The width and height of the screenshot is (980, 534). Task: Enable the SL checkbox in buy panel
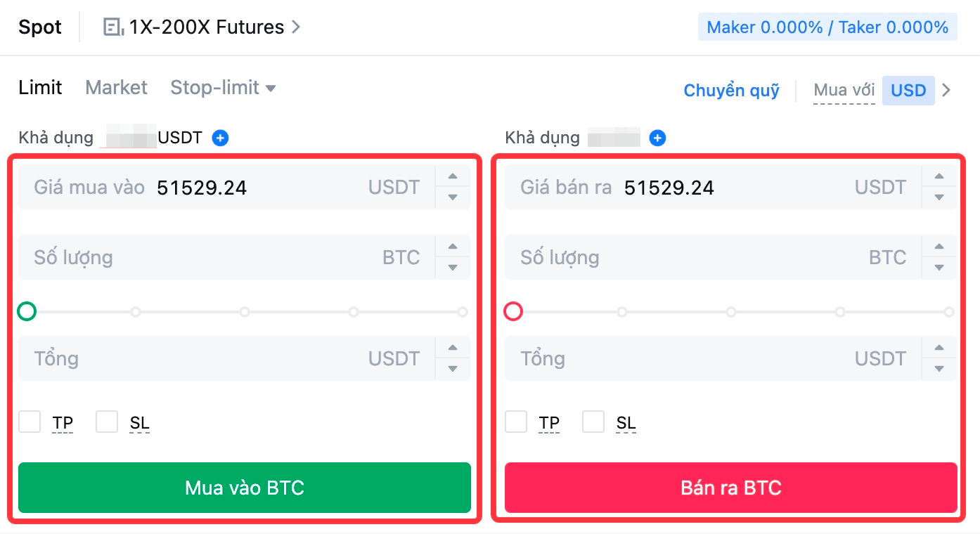pos(107,422)
